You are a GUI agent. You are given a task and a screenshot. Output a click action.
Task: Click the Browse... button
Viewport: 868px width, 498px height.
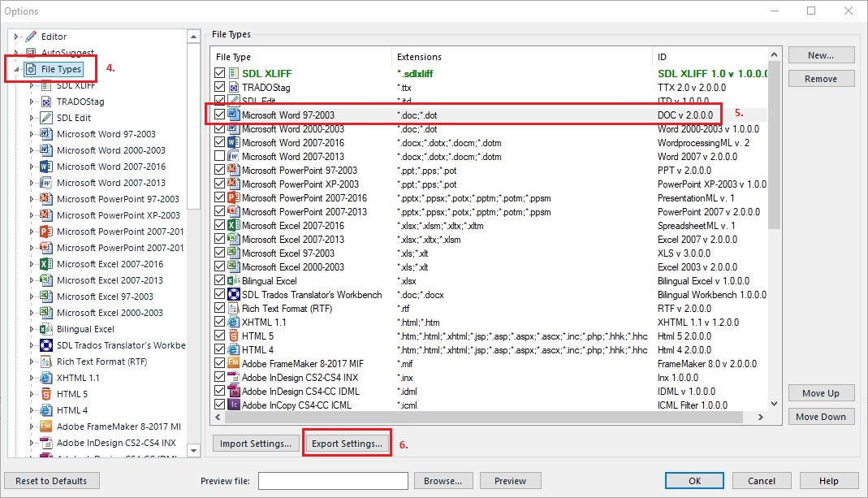tap(443, 481)
